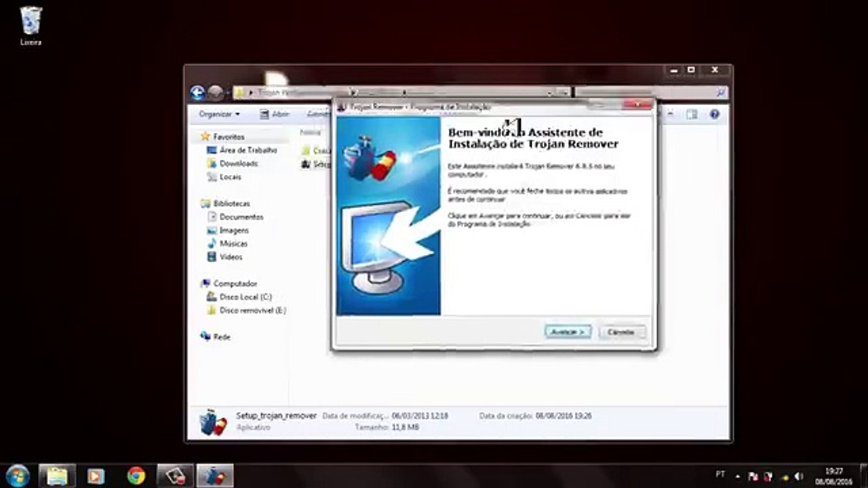The height and width of the screenshot is (488, 868).
Task: Maximize the Explorer window
Action: pos(691,70)
